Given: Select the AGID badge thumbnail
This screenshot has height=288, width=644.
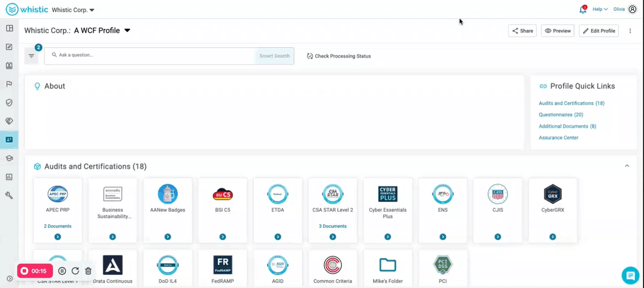Looking at the screenshot, I should click(278, 265).
